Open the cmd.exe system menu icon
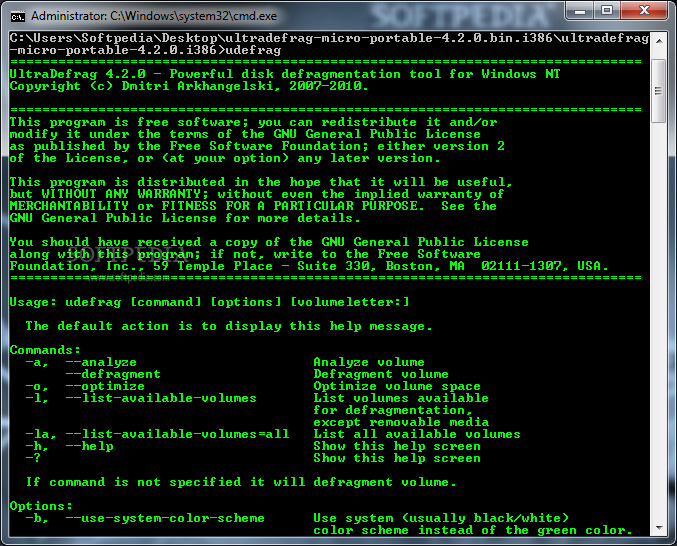The image size is (677, 546). click(x=17, y=16)
